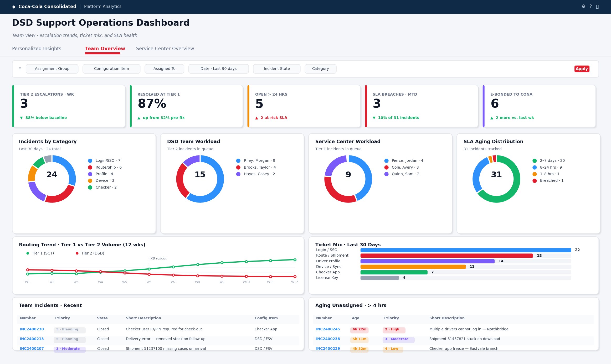Open the settings gear icon

coord(583,6)
